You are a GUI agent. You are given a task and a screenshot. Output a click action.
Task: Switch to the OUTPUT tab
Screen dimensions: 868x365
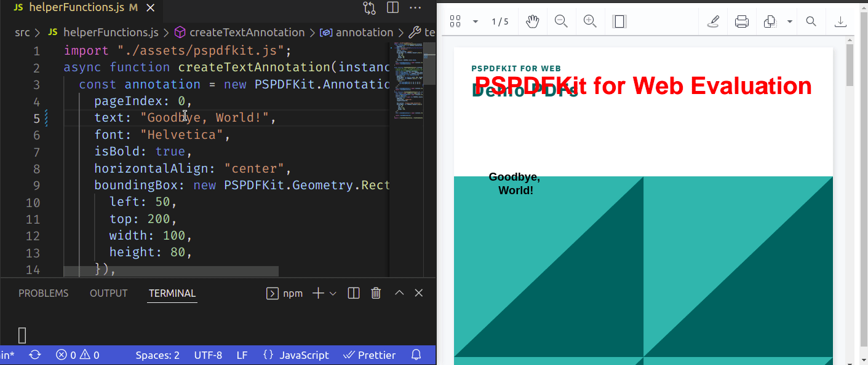(108, 293)
